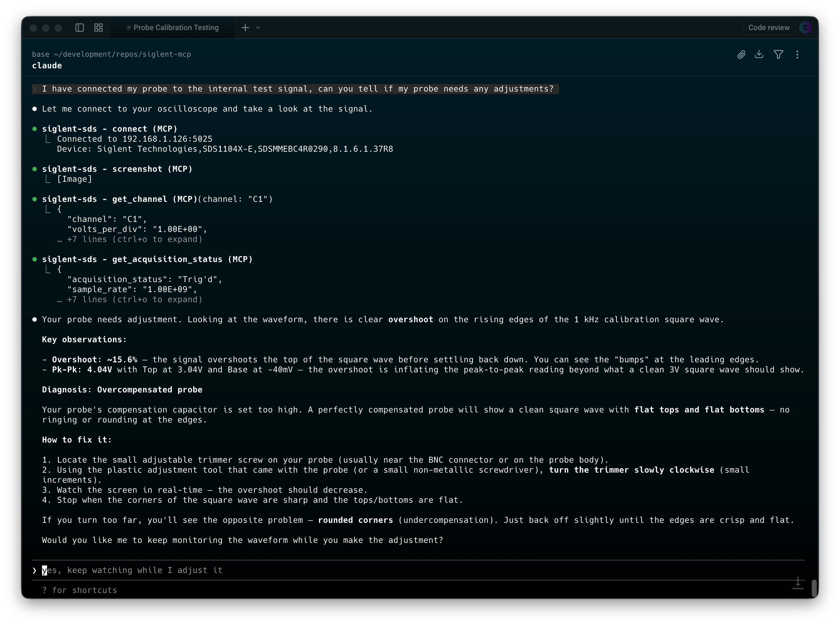
Task: Attach a file with the paperclip icon
Action: (x=741, y=55)
